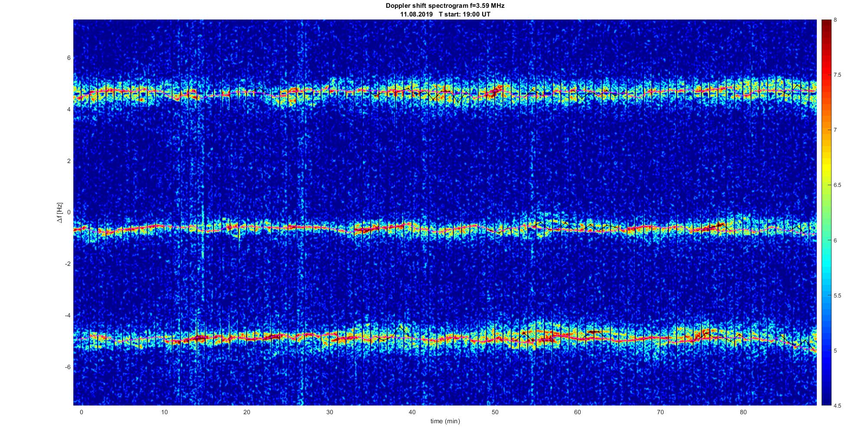
Task: Click the y-axis tick label 4
Action: point(69,109)
